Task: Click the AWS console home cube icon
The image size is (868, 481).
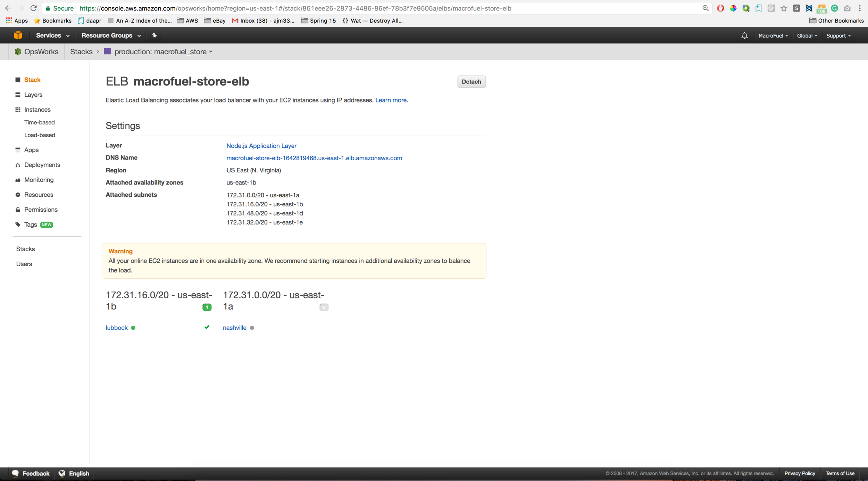Action: coord(18,35)
